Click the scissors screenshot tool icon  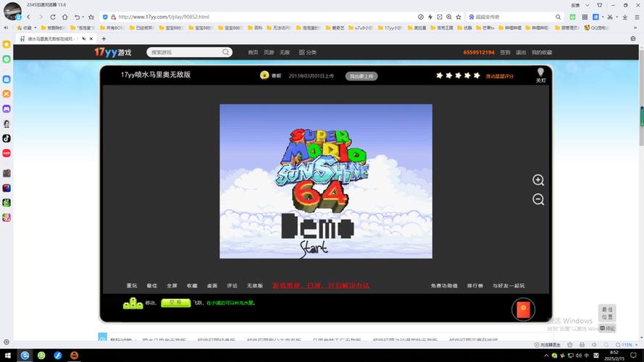coord(610,17)
